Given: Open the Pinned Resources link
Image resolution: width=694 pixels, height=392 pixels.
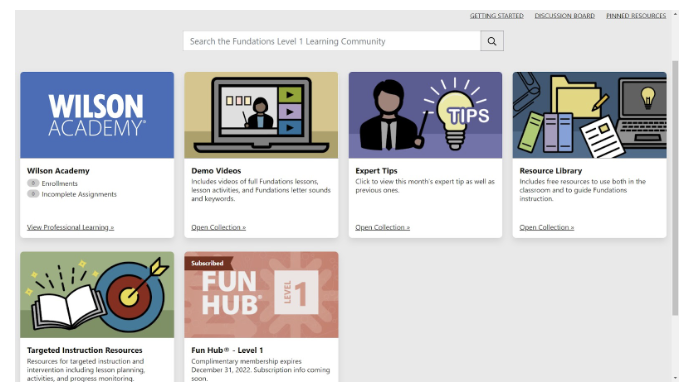Looking at the screenshot, I should tap(636, 15).
